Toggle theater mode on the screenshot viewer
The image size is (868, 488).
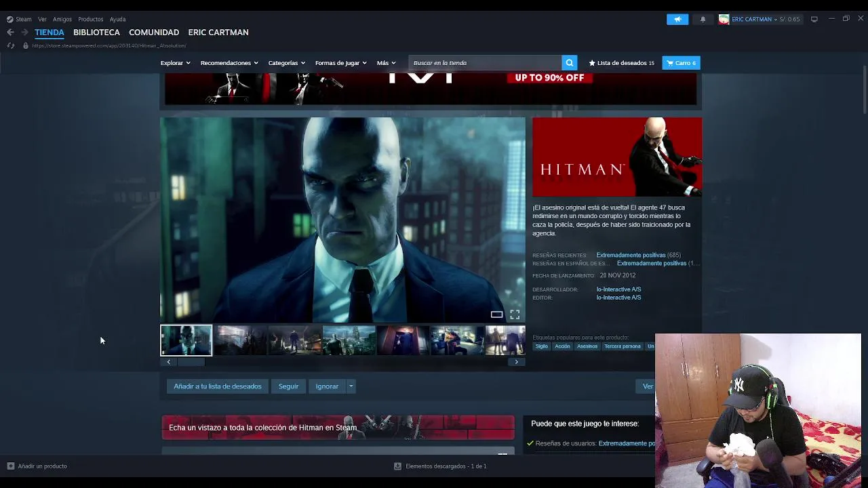[x=496, y=314]
